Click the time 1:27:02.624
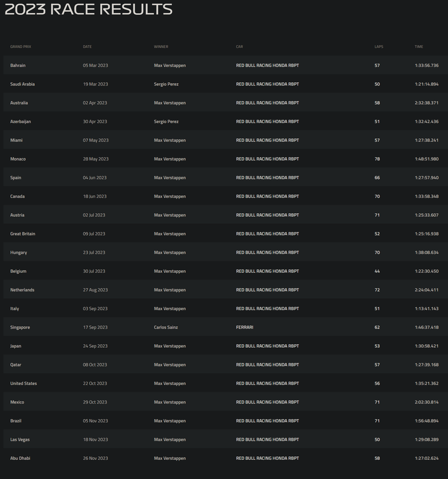 pos(426,458)
